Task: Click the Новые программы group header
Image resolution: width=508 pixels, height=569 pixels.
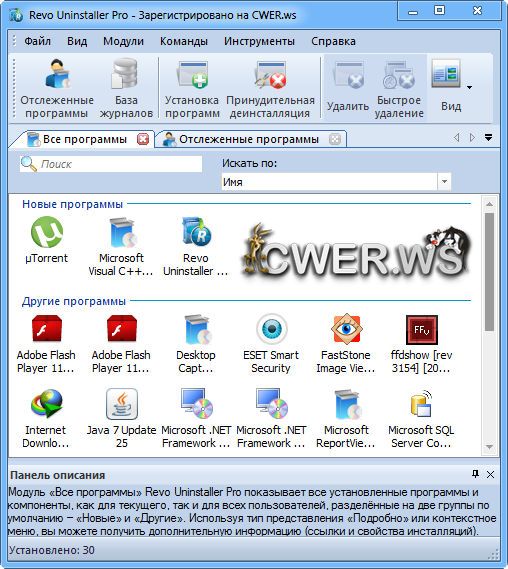Action: pos(72,204)
